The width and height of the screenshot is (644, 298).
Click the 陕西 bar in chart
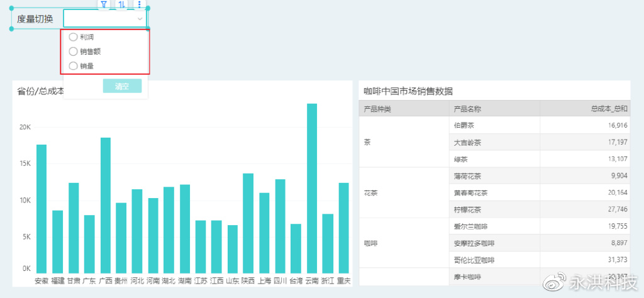[248, 223]
